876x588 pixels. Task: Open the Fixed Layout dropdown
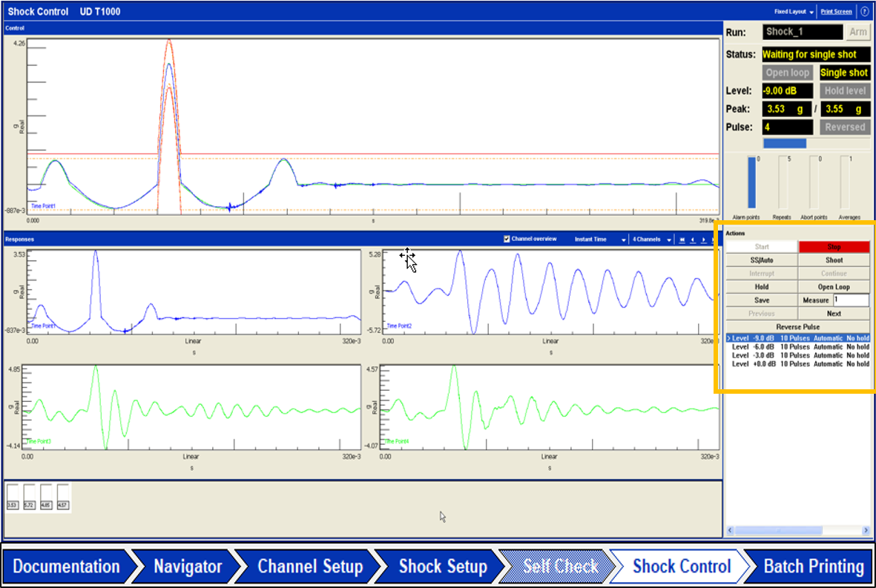794,12
